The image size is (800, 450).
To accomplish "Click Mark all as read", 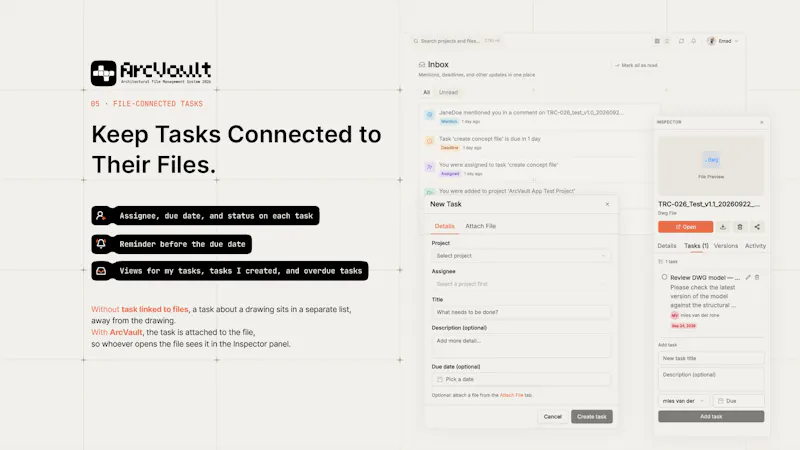I will click(x=636, y=65).
